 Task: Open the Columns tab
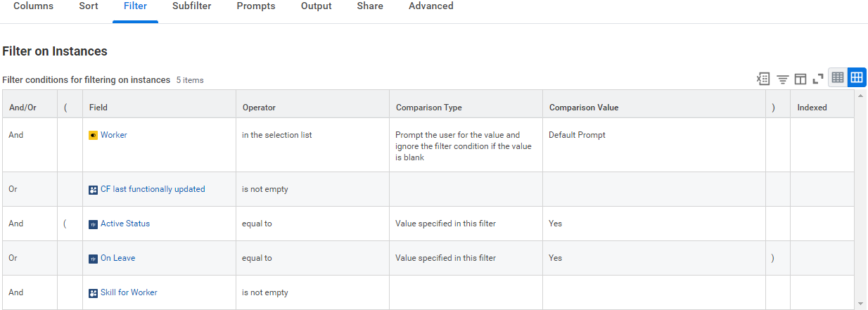33,6
